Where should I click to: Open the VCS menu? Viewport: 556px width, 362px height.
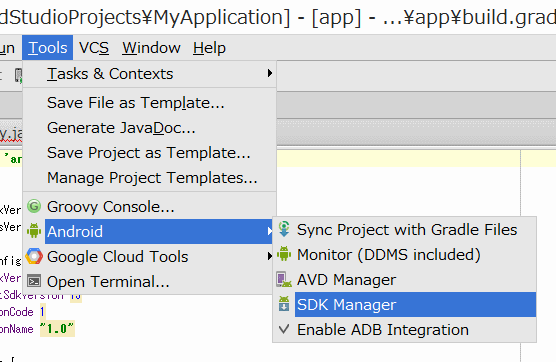click(x=94, y=48)
